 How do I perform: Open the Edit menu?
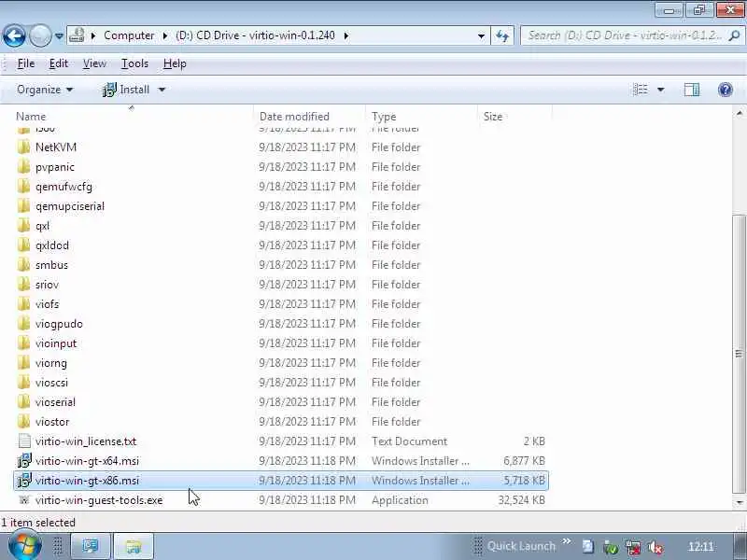(x=59, y=63)
